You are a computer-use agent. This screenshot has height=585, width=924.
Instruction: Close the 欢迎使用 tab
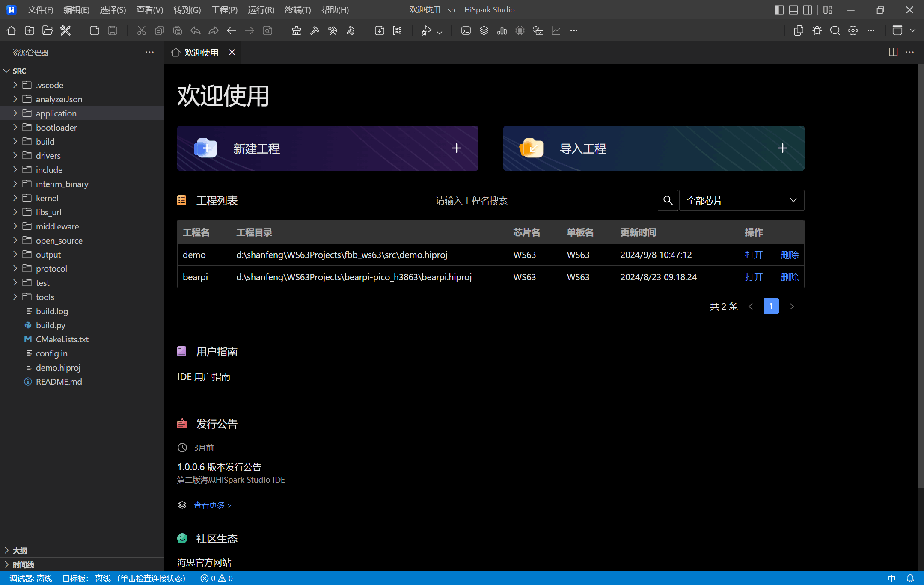coord(232,52)
